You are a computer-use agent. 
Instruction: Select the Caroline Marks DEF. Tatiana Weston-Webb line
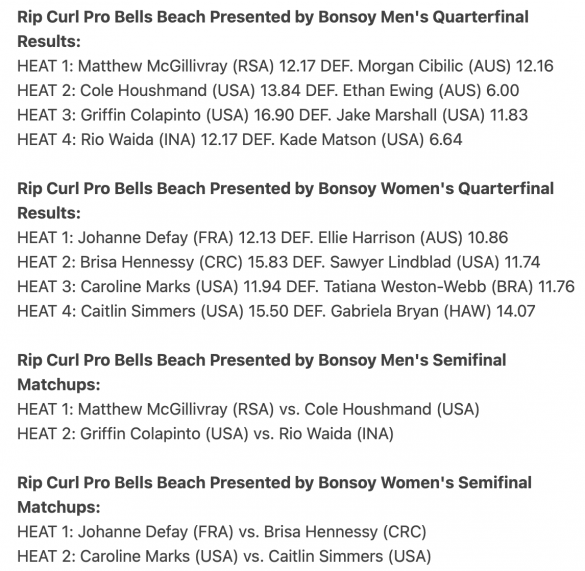(296, 287)
